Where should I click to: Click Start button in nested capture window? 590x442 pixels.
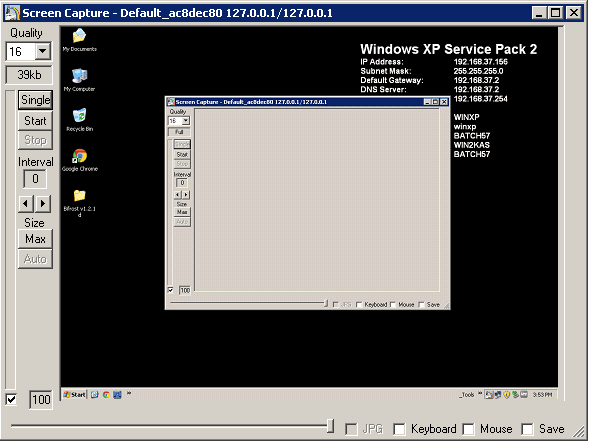click(182, 155)
